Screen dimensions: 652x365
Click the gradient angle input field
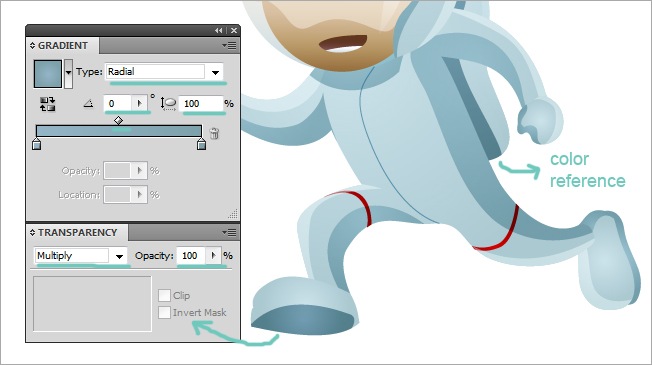click(118, 104)
